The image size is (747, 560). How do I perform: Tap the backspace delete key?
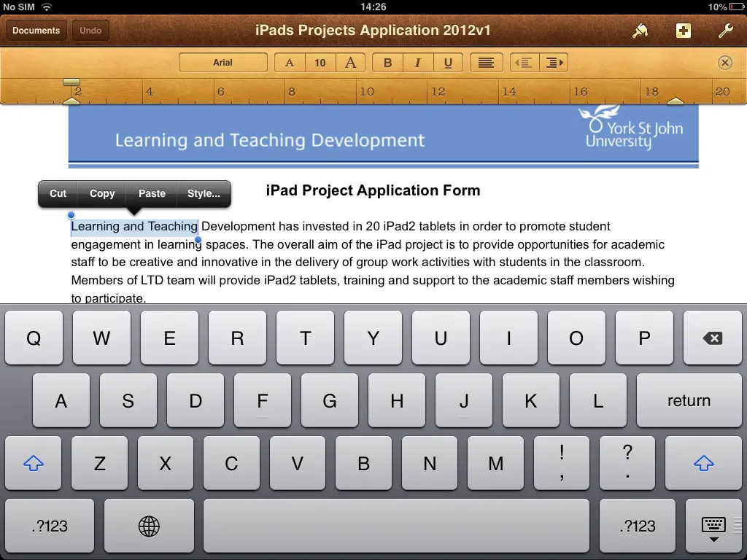(712, 338)
